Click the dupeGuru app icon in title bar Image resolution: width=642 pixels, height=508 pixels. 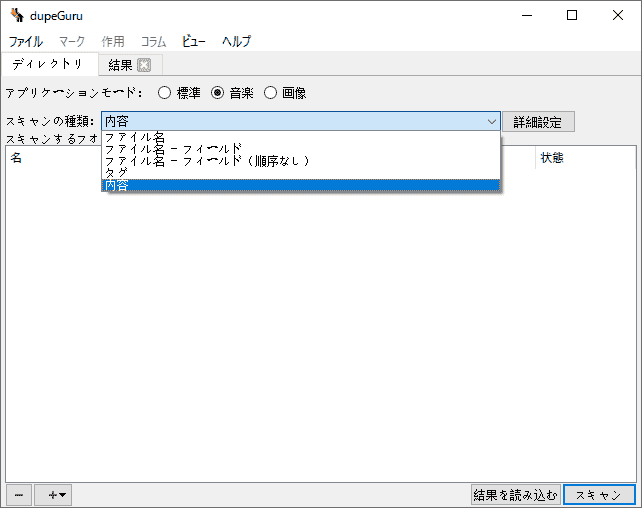tap(16, 15)
